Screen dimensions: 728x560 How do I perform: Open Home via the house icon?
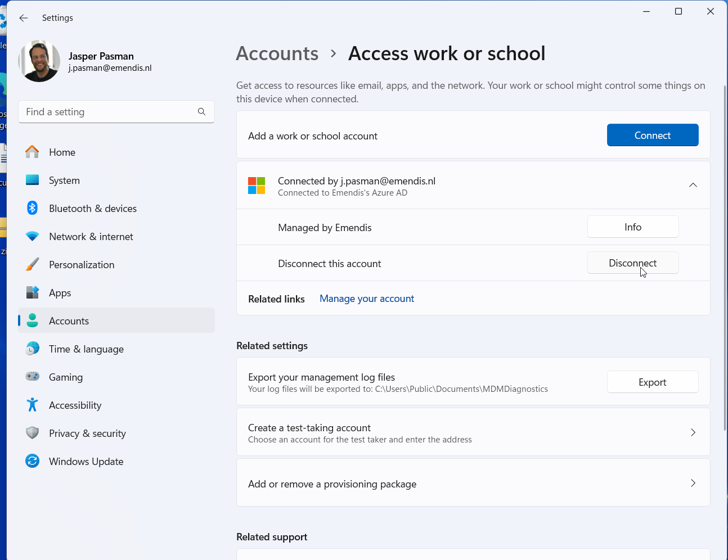click(33, 152)
